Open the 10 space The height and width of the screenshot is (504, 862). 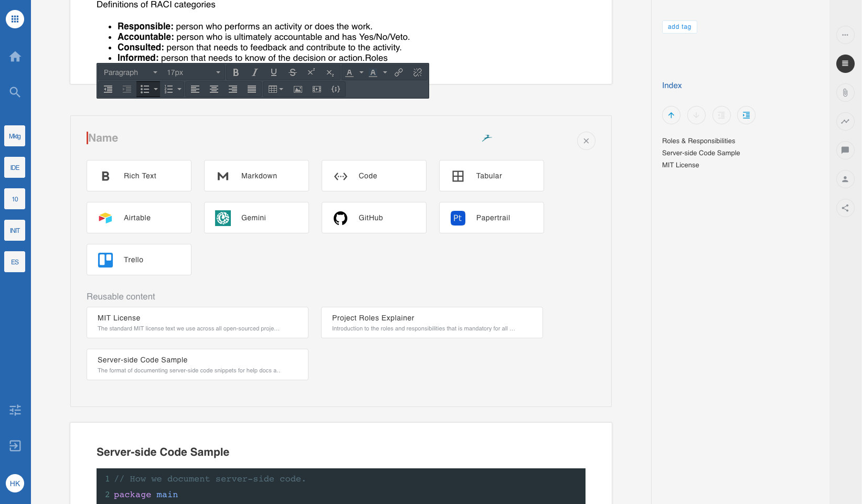[x=15, y=199]
